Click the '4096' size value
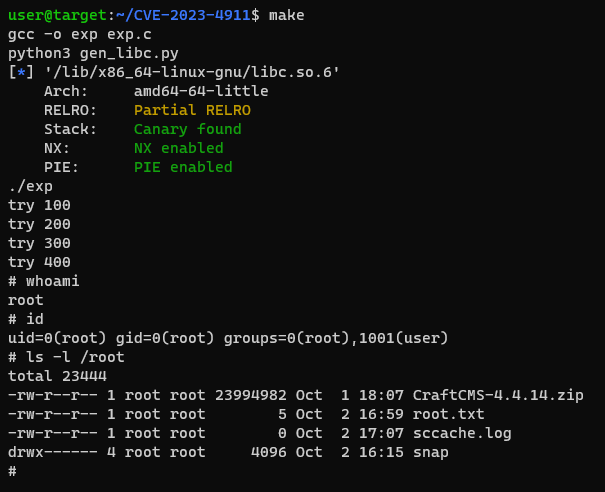605x492 pixels. 269,452
